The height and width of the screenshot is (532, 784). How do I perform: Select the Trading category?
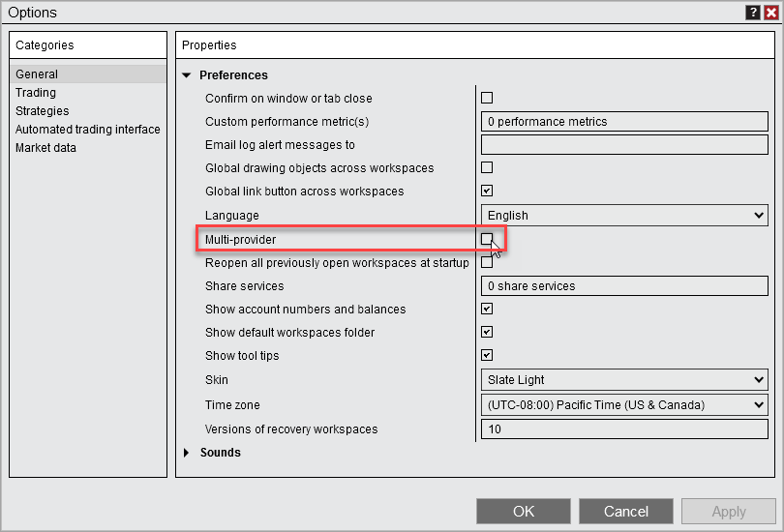[36, 93]
